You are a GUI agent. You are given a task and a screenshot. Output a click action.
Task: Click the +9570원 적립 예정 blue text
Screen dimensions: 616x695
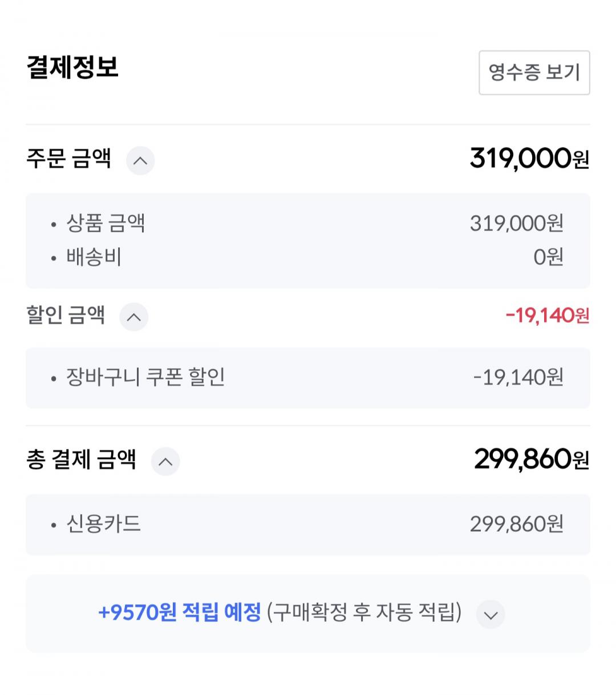[180, 612]
